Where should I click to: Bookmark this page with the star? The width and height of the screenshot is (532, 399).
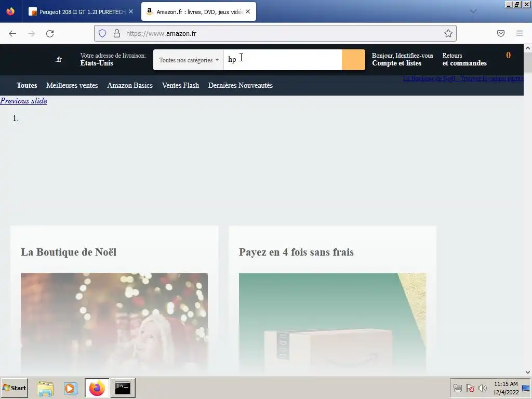(448, 33)
